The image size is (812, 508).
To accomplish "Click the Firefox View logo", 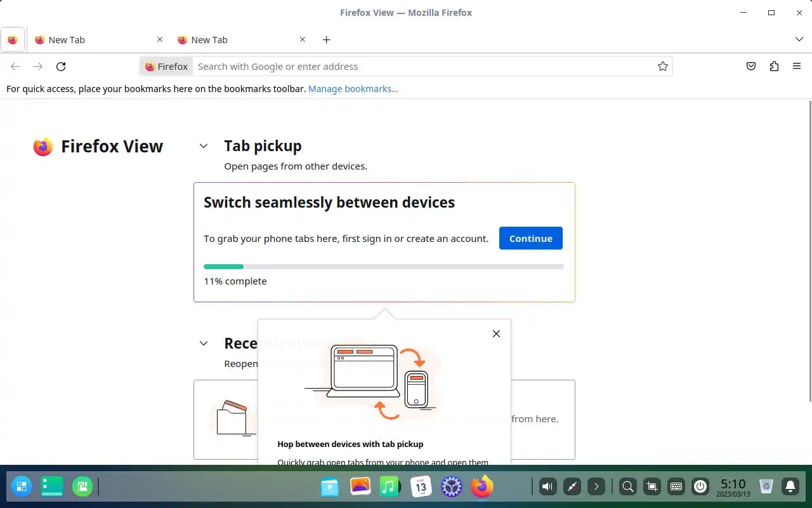I will coord(43,147).
